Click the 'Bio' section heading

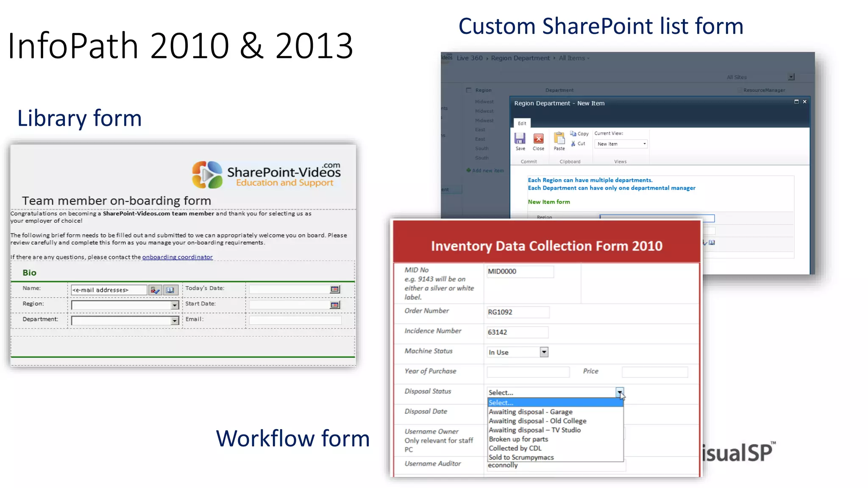coord(29,273)
